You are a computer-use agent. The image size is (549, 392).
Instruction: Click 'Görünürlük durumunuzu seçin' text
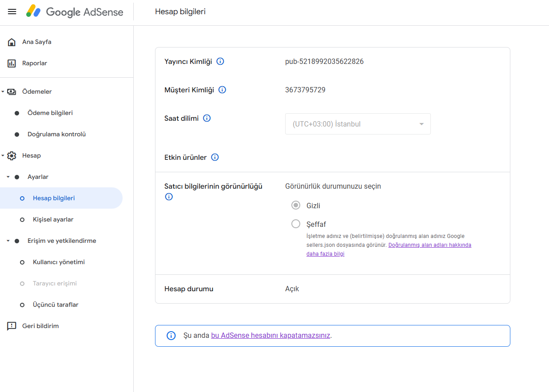[x=333, y=186]
